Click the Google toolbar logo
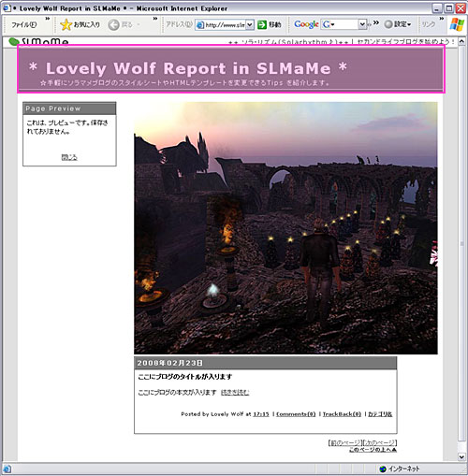This screenshot has height=476, width=468. (306, 24)
